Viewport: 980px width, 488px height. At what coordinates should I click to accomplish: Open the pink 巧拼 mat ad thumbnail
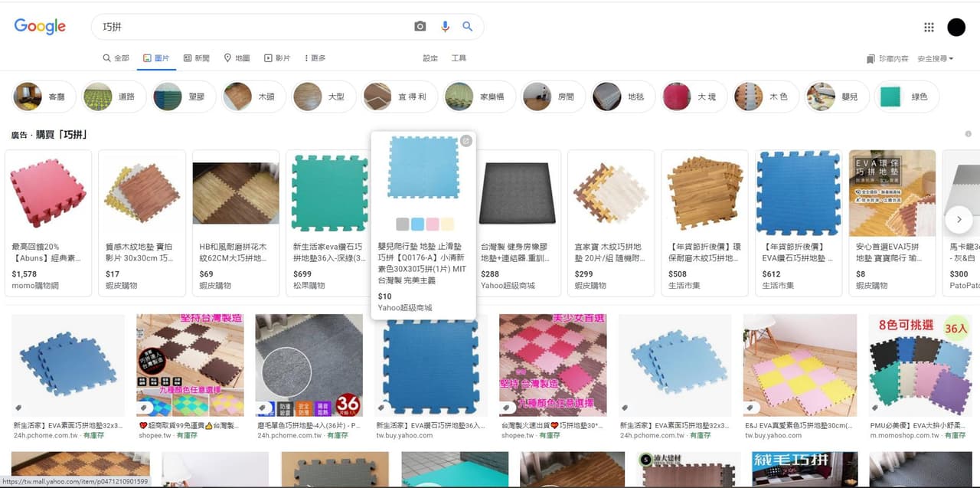48,190
